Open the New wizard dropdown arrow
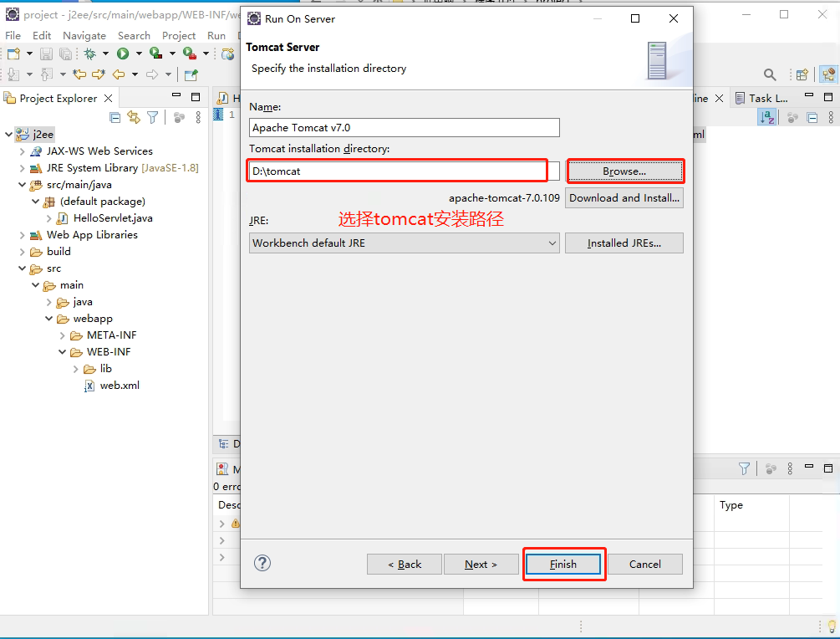The width and height of the screenshot is (840, 639). pos(29,54)
